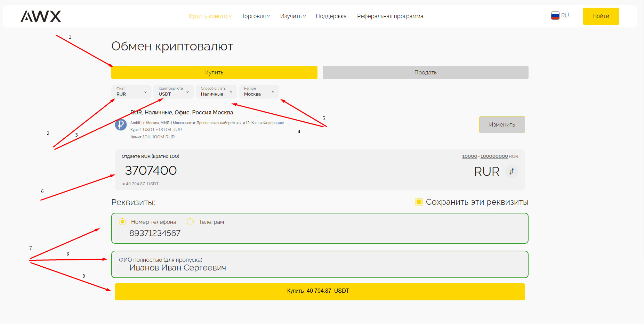
Task: Click the ruble coin icon
Action: click(x=121, y=124)
